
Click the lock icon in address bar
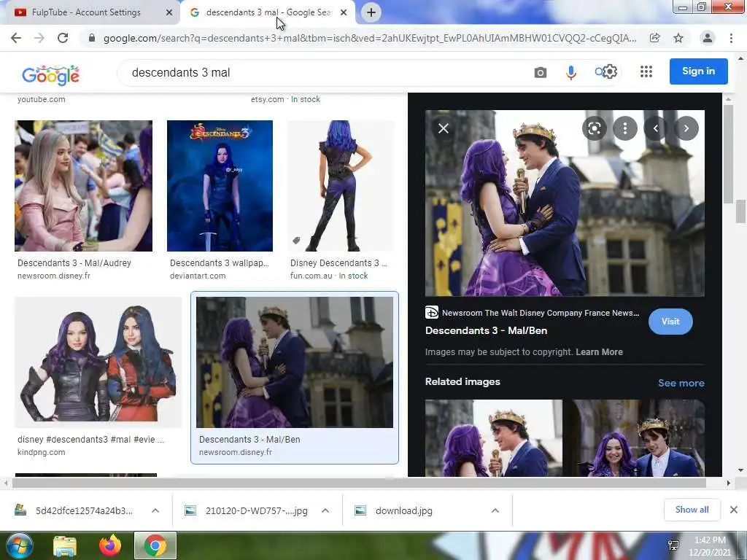[x=92, y=38]
